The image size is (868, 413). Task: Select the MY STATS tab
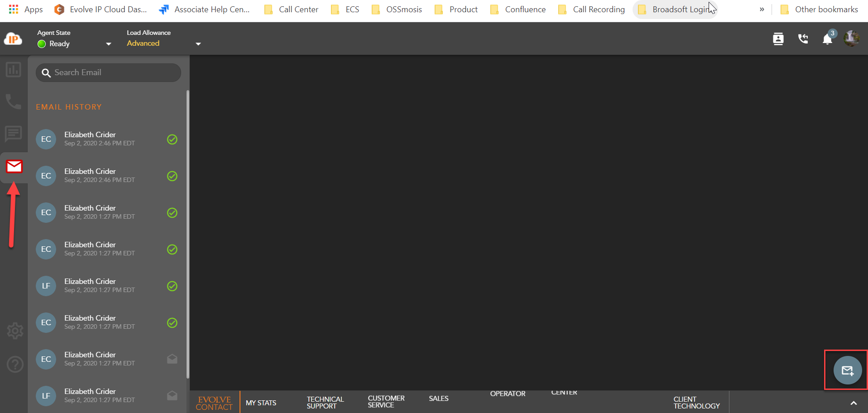tap(261, 403)
